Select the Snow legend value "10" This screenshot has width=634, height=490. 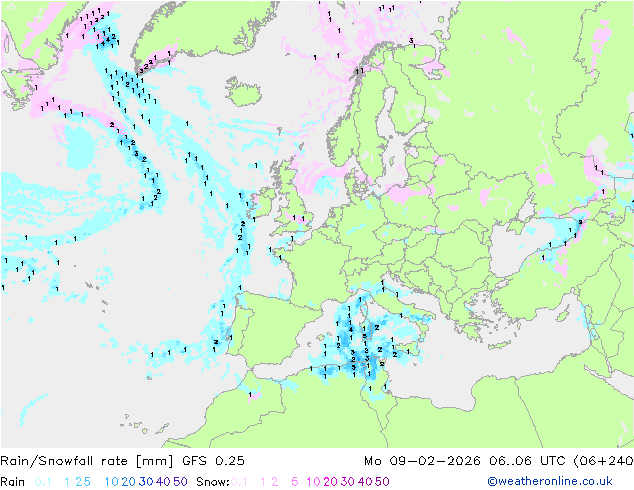(x=313, y=482)
